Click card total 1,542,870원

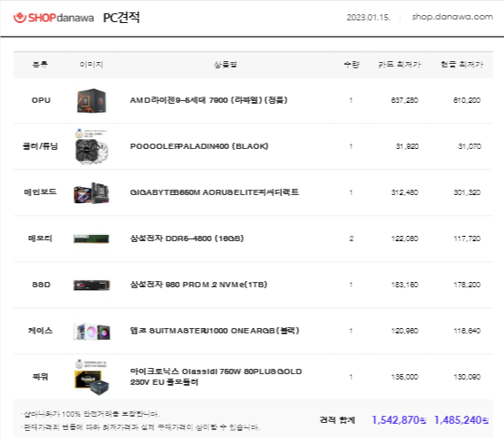[x=399, y=420]
